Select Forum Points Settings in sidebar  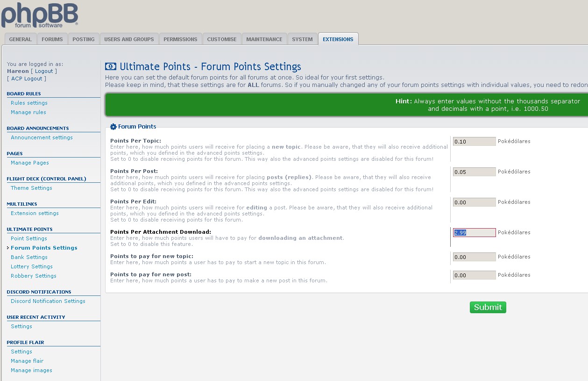[44, 248]
